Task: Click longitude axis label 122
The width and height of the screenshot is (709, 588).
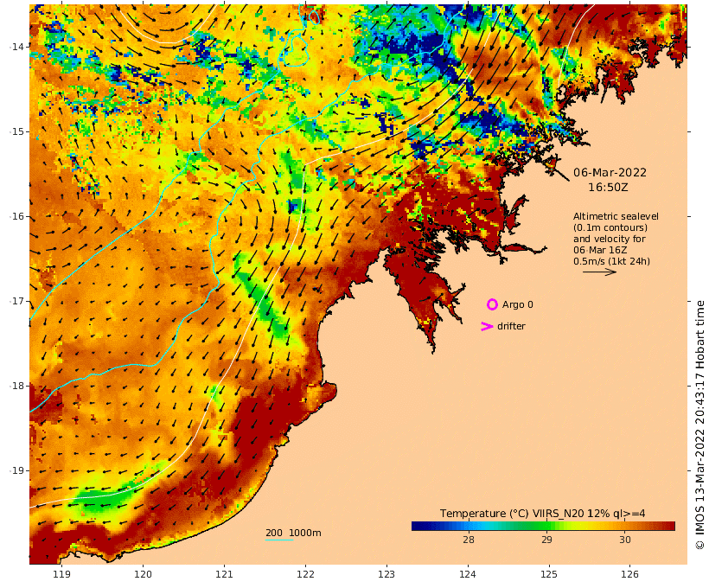Action: 305,574
